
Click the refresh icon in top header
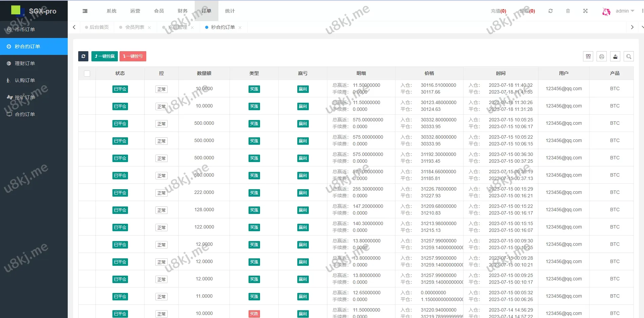[551, 11]
